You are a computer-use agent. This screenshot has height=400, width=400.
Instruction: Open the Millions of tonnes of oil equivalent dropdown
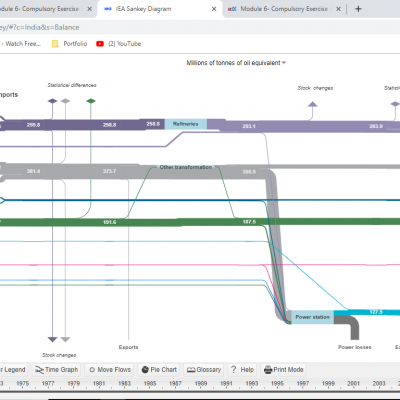point(236,63)
